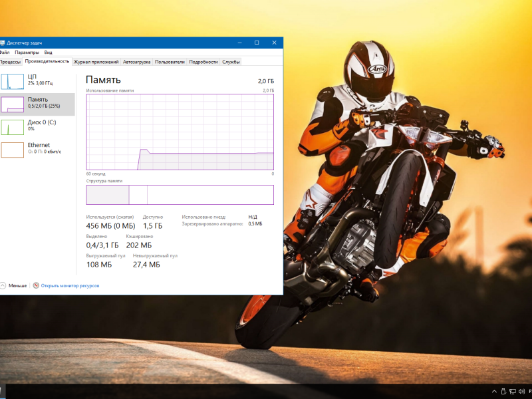Click the 0,5 МБ hardware reserved value

[255, 223]
